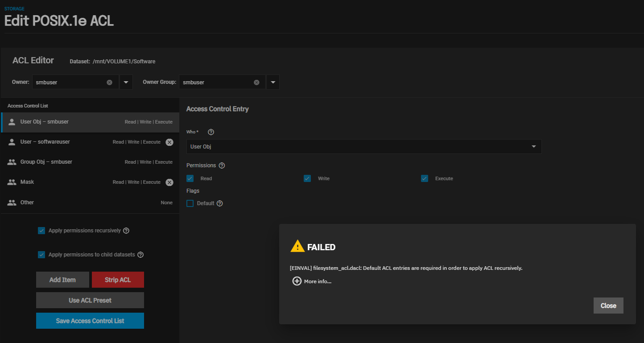Click the EINVAL error message text
The width and height of the screenshot is (644, 343).
pos(406,268)
